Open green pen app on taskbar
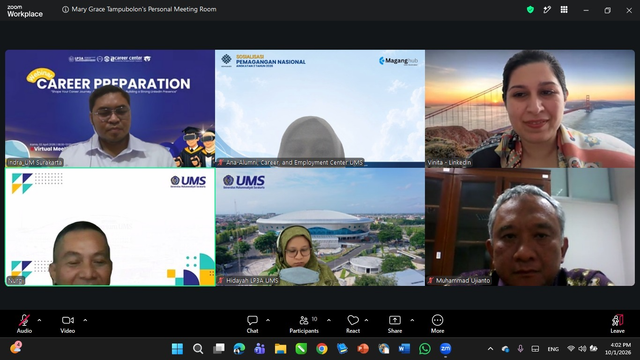Viewport: 640px width, 360px height. click(301, 349)
